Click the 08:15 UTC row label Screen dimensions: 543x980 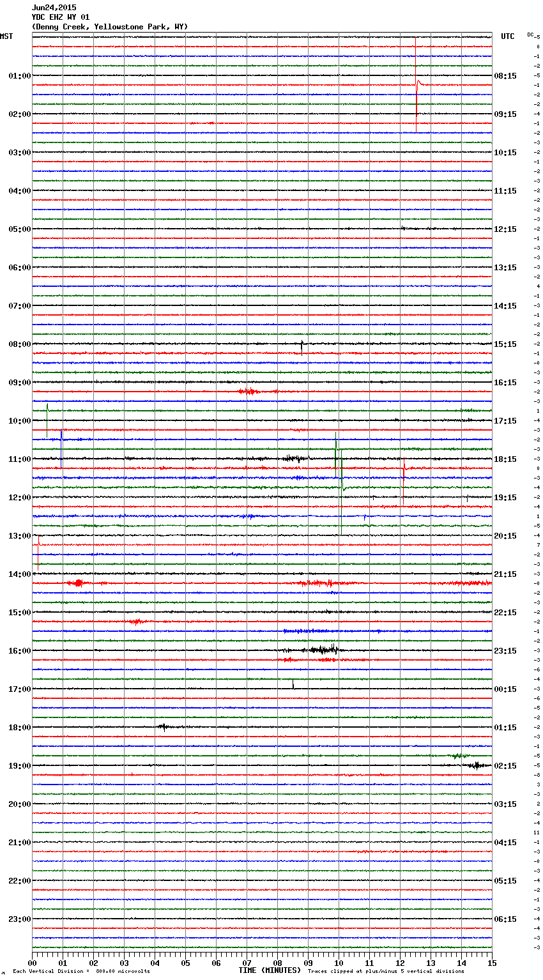505,75
